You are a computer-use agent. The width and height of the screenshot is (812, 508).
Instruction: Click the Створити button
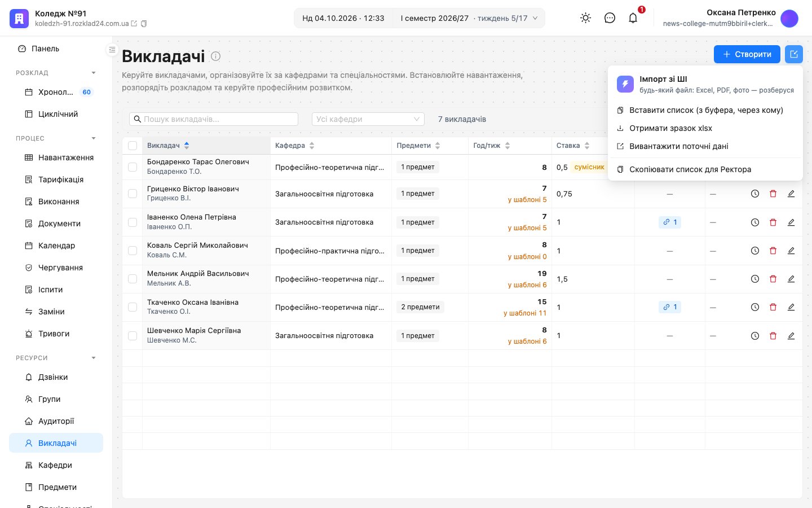pyautogui.click(x=747, y=54)
